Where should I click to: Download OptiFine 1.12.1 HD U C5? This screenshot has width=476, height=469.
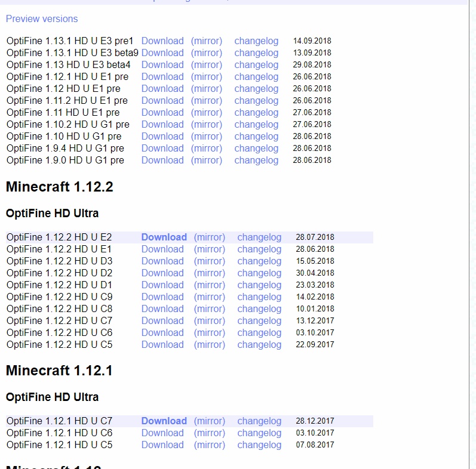(x=162, y=445)
